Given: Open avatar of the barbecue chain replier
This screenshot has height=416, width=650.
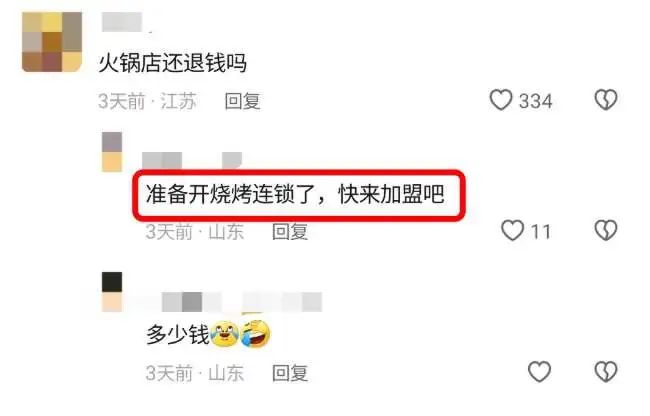Looking at the screenshot, I should (x=112, y=152).
